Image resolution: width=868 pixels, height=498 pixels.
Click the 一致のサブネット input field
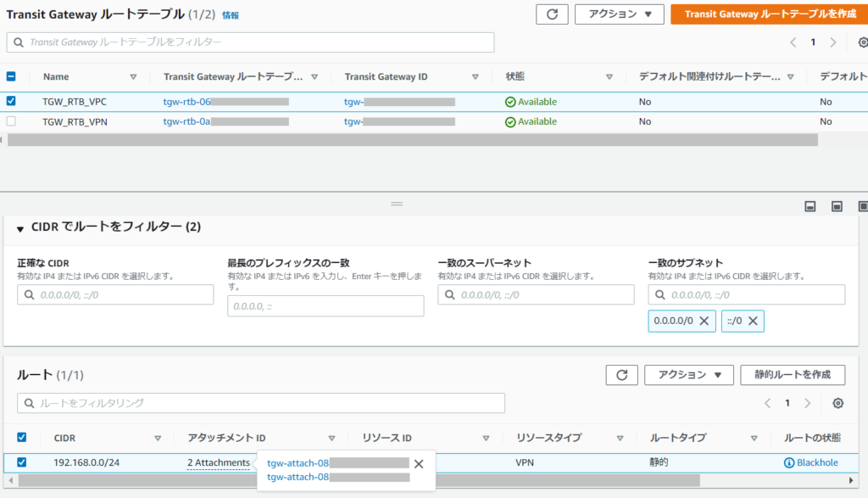coord(746,294)
